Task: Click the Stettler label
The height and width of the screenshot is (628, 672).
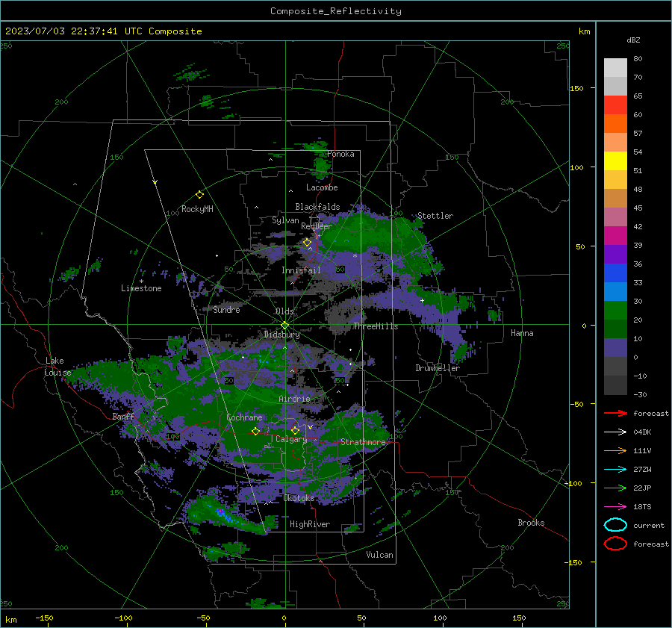Action: pos(435,216)
